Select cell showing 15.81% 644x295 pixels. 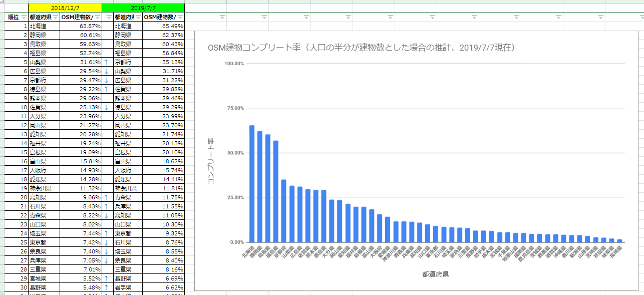(x=80, y=161)
